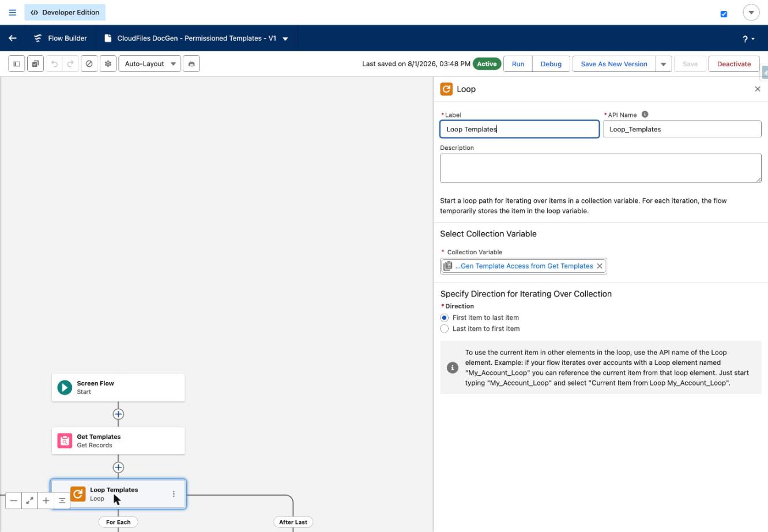Screen dimensions: 768x532
Task: Click the For Each loop path label
Action: 118,522
